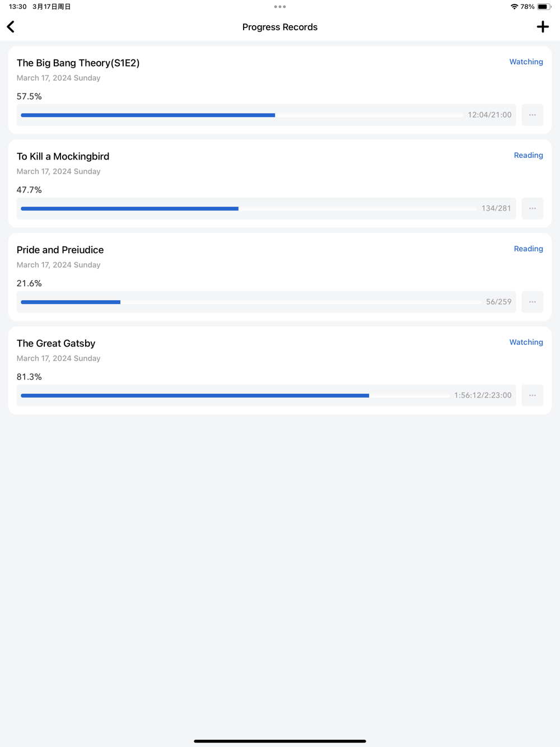Screen dimensions: 560x747
Task: Tap the Wi-Fi icon in status bar
Action: [x=514, y=7]
